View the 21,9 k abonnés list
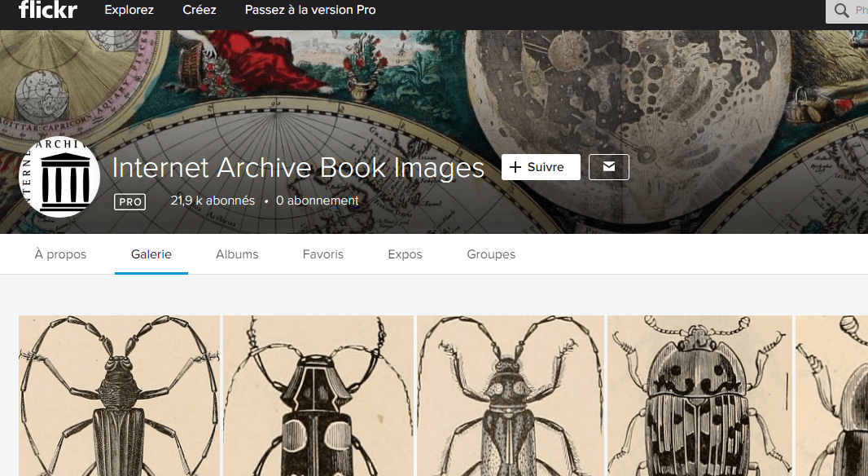 (x=213, y=201)
